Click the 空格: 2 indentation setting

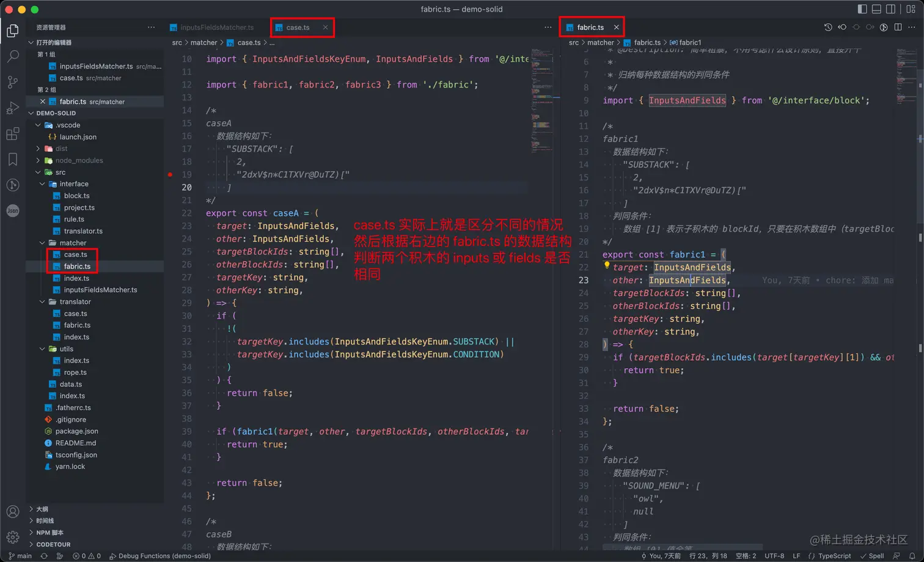click(x=746, y=556)
